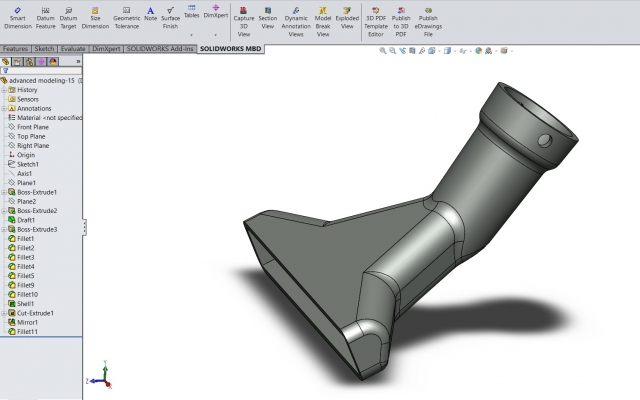Click the DimXpert toolbar icon

(x=216, y=11)
